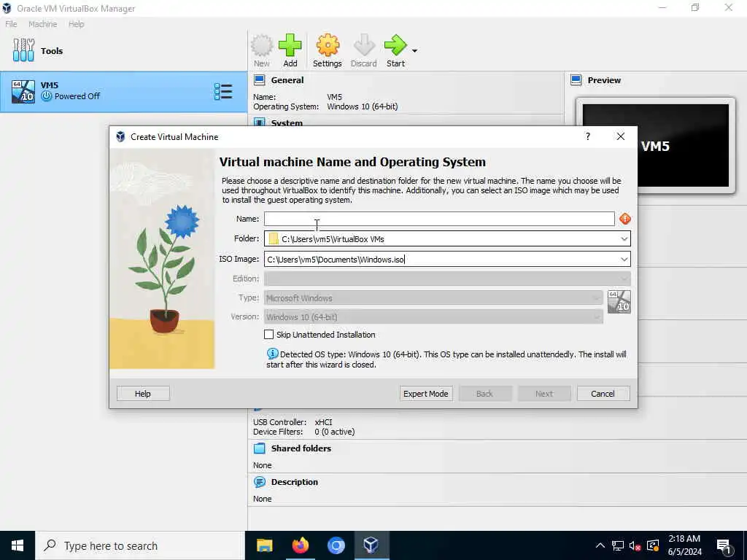Click the green Add icon

coord(290,45)
